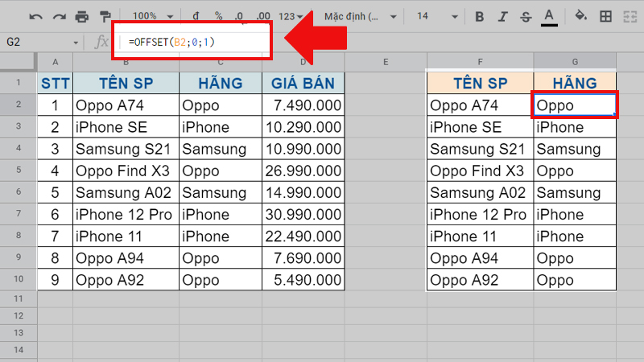Decrease decimal places

pos(239,16)
